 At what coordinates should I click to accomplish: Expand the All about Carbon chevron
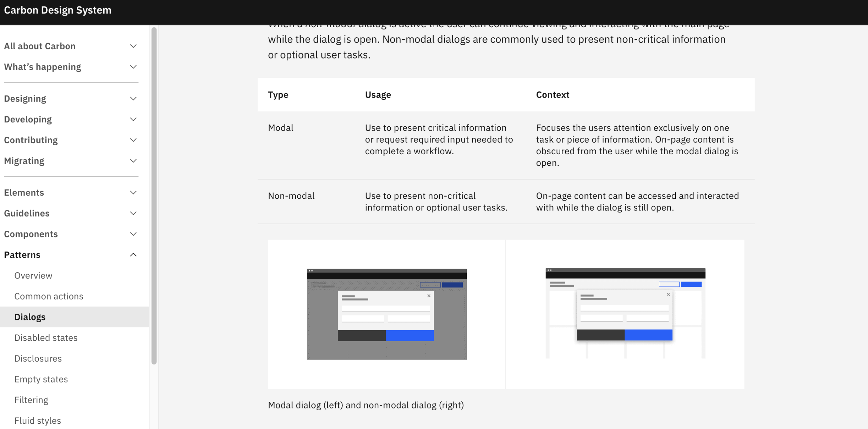tap(133, 46)
